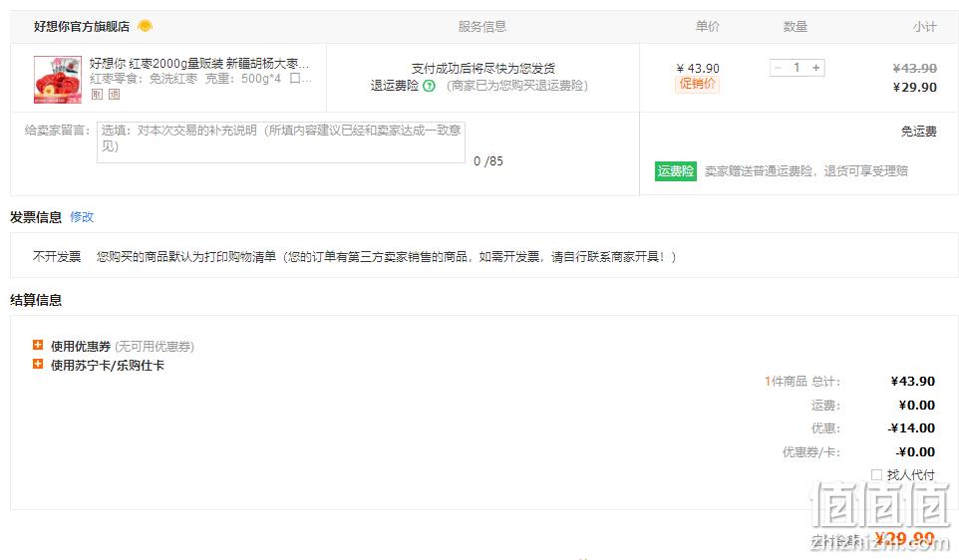Viewport: 959px width, 560px height.
Task: Click the first service badge under product specs
Action: coord(97,94)
